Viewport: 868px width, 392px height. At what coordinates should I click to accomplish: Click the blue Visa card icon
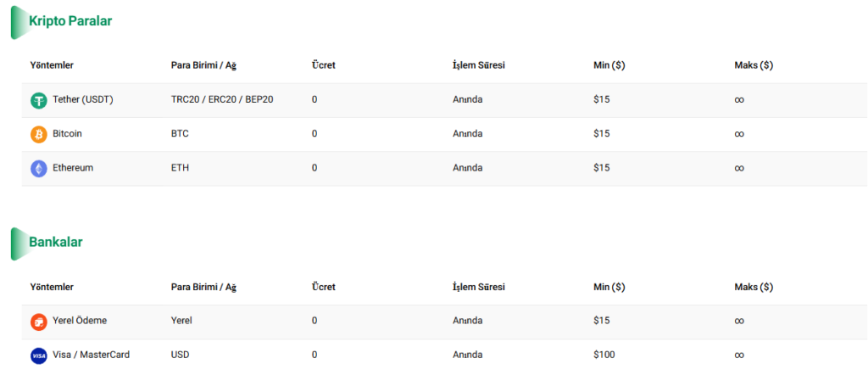click(38, 356)
